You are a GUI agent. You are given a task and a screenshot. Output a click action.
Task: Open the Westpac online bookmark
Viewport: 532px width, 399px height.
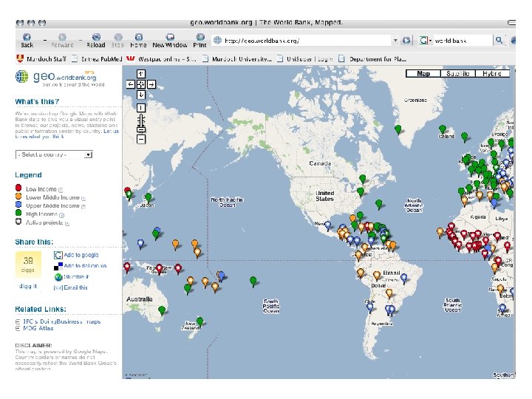click(162, 59)
